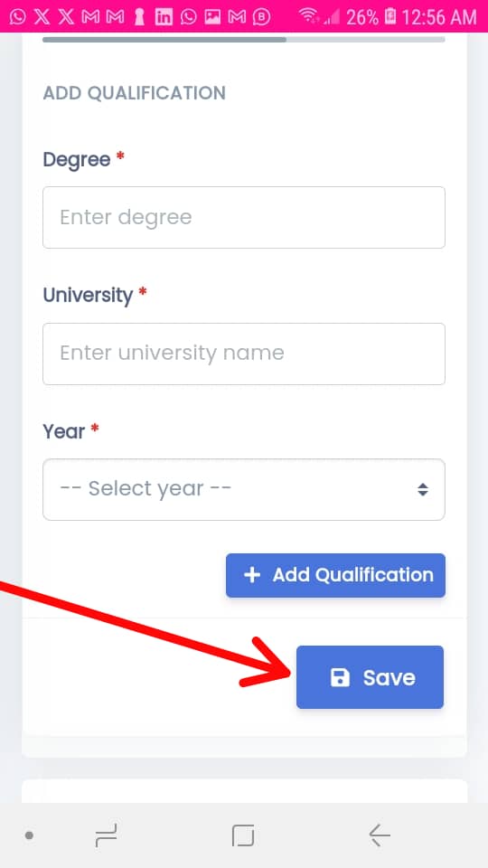Image resolution: width=488 pixels, height=868 pixels.
Task: Tap the Wi-Fi signal icon
Action: pyautogui.click(x=308, y=16)
